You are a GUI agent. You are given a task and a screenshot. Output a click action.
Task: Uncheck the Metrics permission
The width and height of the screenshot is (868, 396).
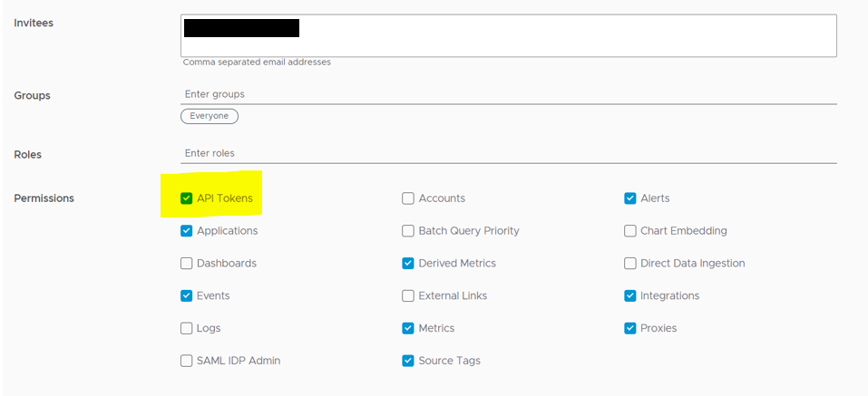[x=408, y=328]
